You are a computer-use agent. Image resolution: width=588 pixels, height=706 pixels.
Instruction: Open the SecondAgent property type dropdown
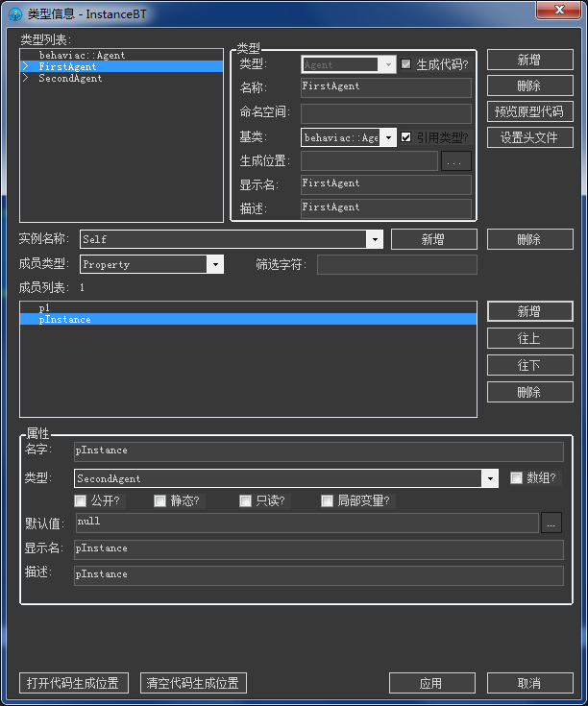click(490, 478)
